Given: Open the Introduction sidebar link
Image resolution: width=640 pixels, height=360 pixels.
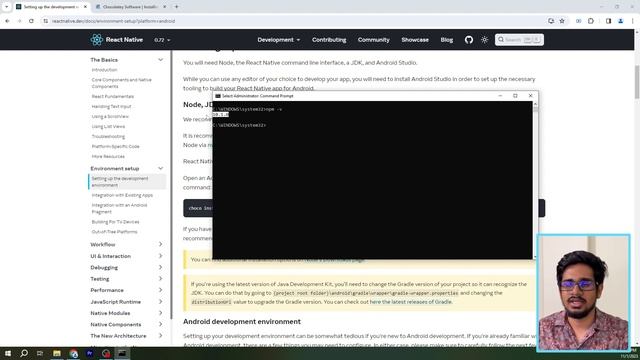Looking at the screenshot, I should [x=104, y=70].
